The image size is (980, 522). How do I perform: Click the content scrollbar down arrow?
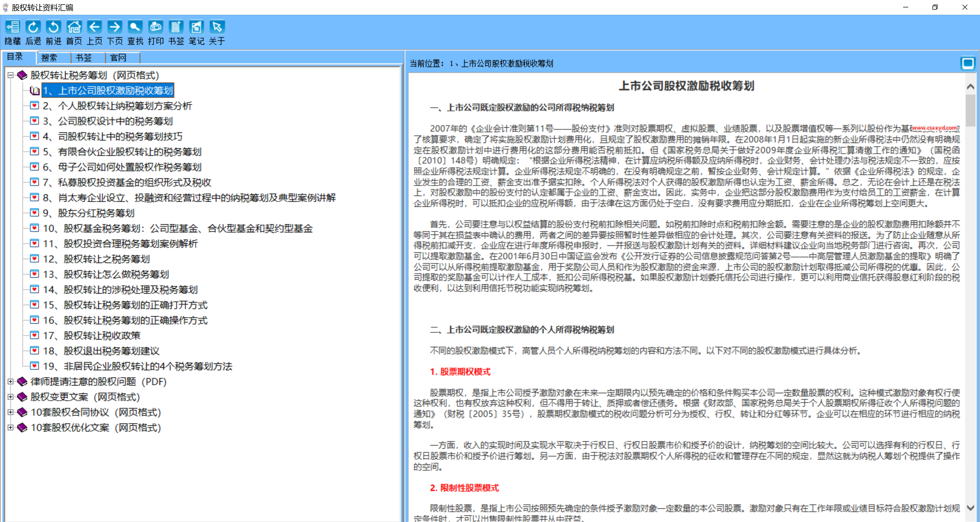click(x=971, y=507)
